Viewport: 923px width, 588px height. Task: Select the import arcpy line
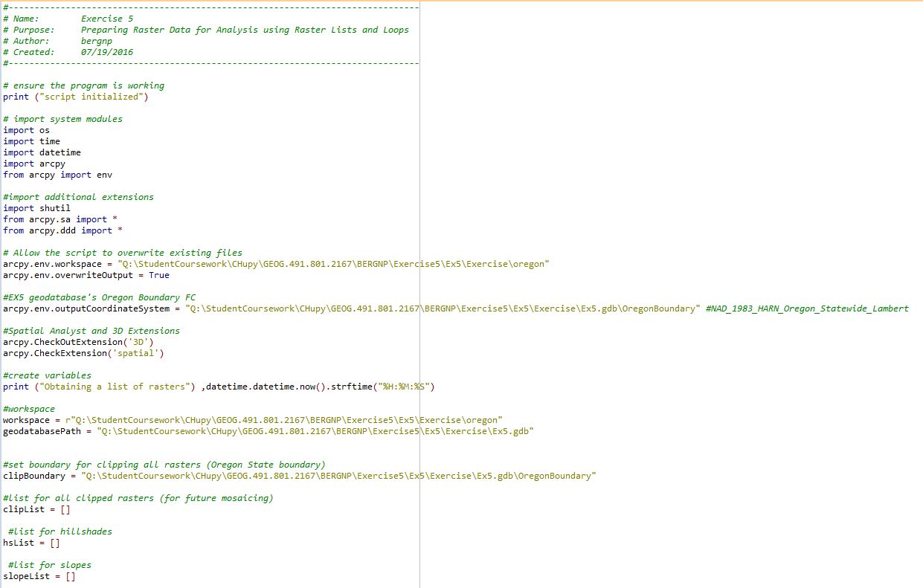[33, 164]
